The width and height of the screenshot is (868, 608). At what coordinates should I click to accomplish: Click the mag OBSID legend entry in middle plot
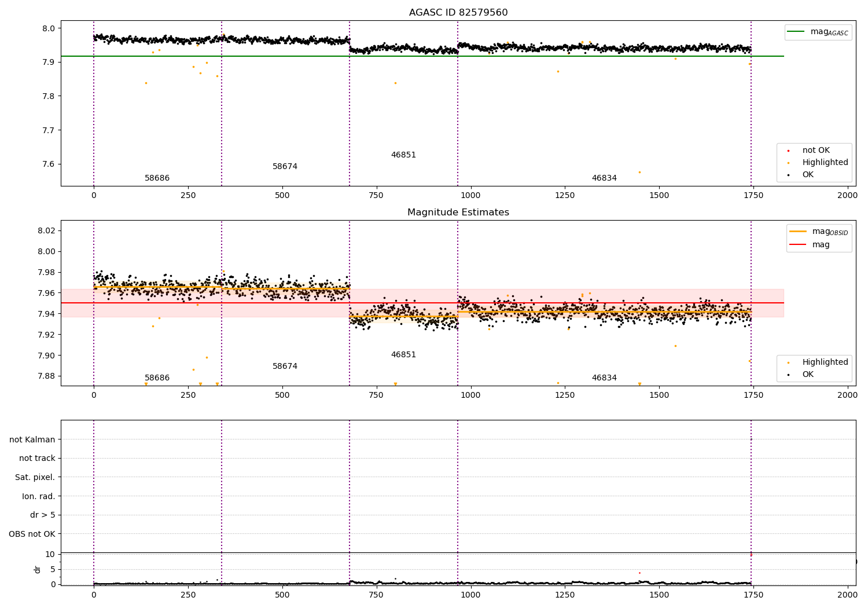click(819, 232)
